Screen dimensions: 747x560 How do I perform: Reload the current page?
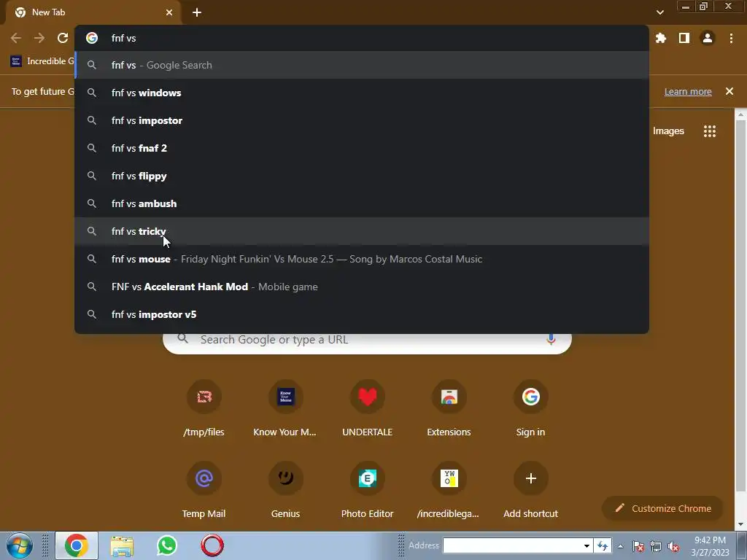click(x=63, y=38)
